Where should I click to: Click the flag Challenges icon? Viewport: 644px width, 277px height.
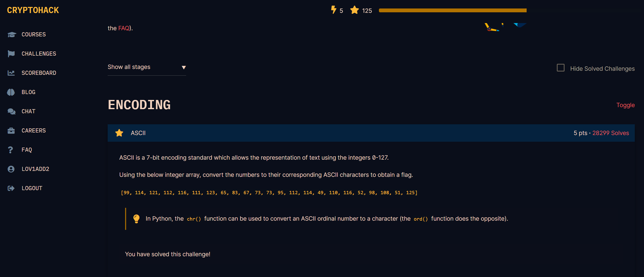click(11, 54)
